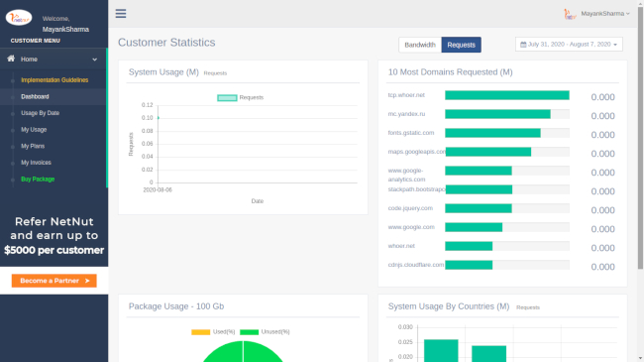Switch to the Bandwidth view
The height and width of the screenshot is (362, 644).
pos(420,45)
